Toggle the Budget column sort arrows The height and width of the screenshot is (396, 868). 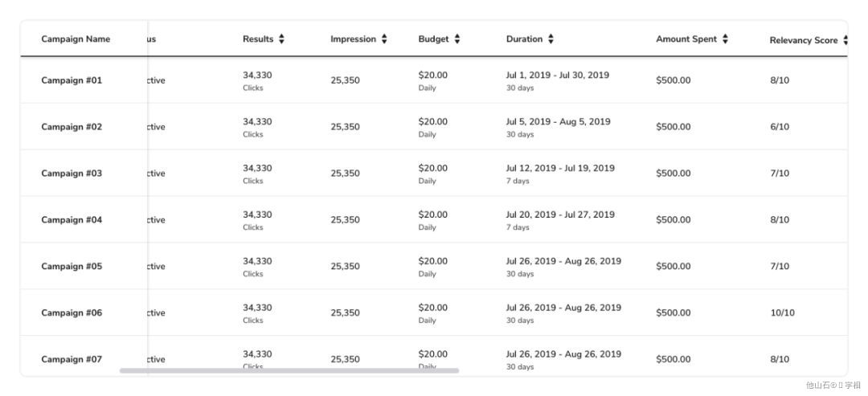point(457,39)
